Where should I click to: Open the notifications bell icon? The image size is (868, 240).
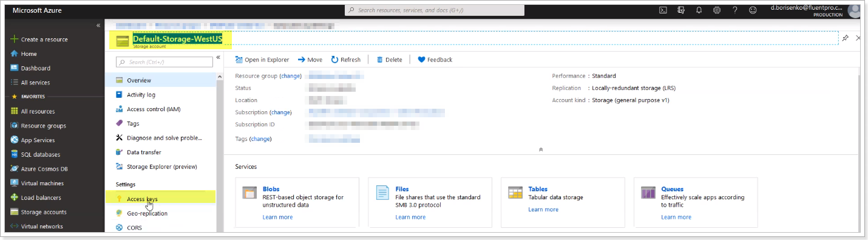coord(699,10)
